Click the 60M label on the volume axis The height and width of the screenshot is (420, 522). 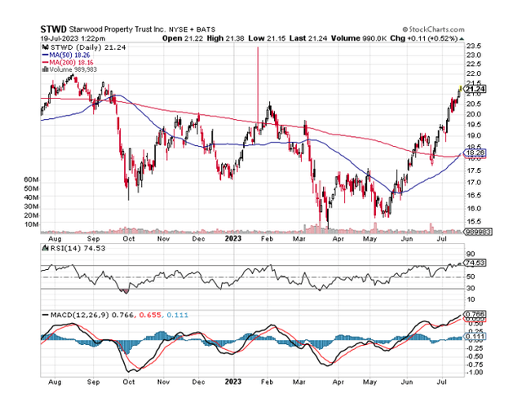coord(31,179)
